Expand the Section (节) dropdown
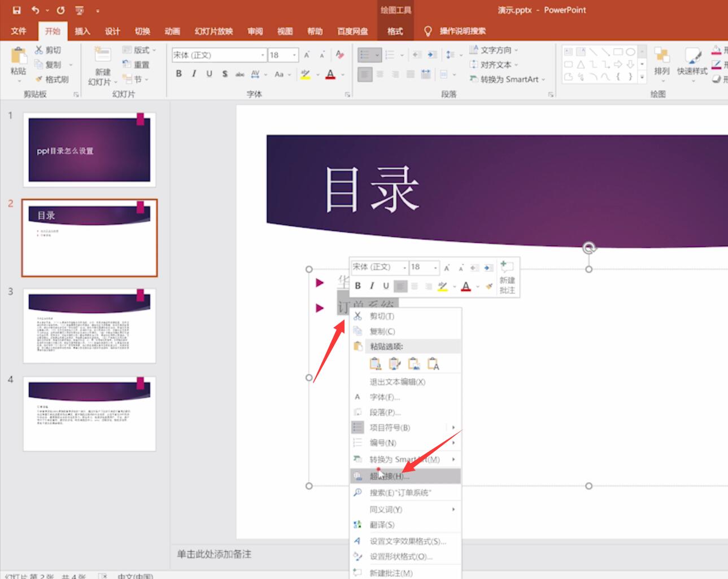 [x=136, y=79]
